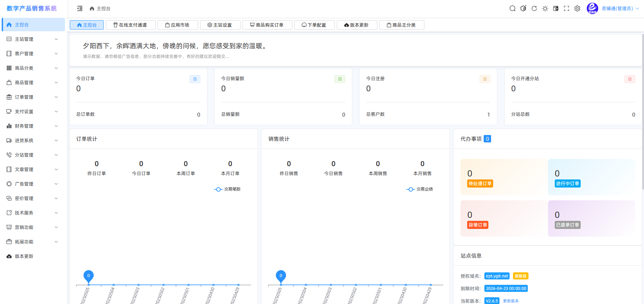Switch to the 在线支付通道 tab
This screenshot has height=304, width=644.
click(130, 25)
